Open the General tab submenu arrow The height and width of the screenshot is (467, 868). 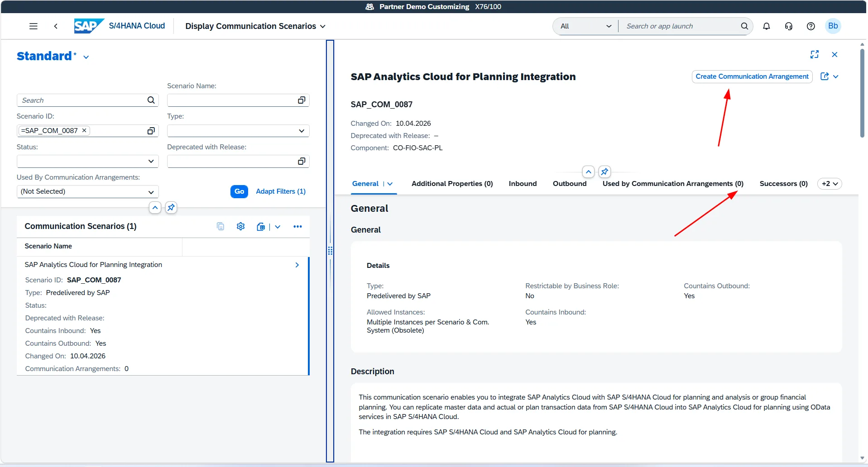click(x=390, y=184)
